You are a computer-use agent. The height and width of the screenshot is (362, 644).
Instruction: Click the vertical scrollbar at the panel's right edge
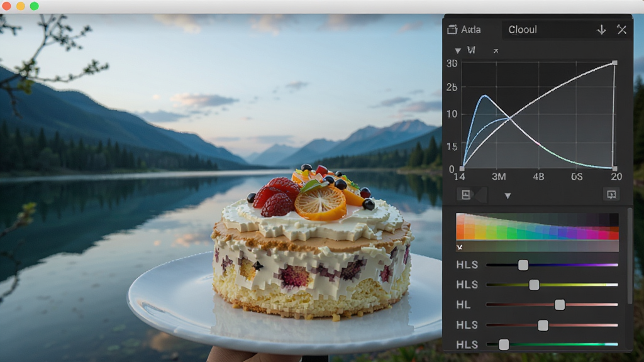[630, 256]
